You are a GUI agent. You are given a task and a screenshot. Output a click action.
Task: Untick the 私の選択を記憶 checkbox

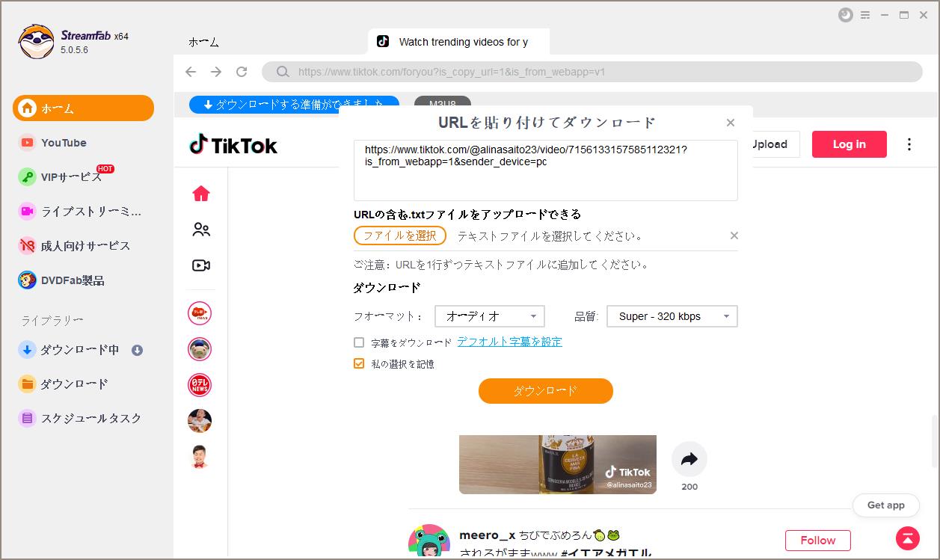(359, 363)
